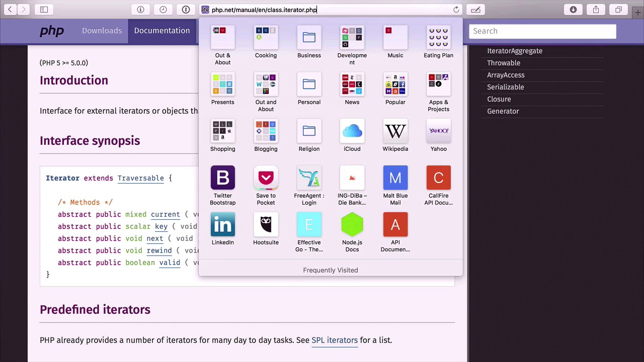
Task: Click the Traversable link in synopsis
Action: point(141,178)
